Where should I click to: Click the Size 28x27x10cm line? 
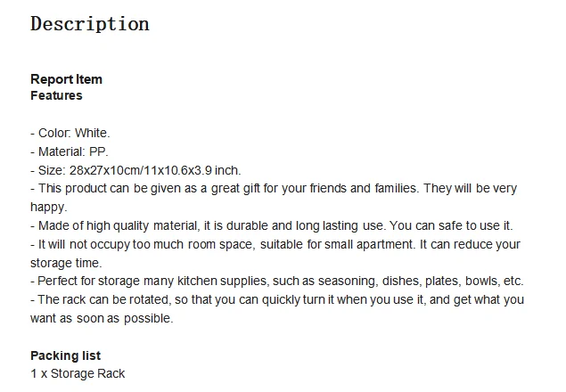135,170
